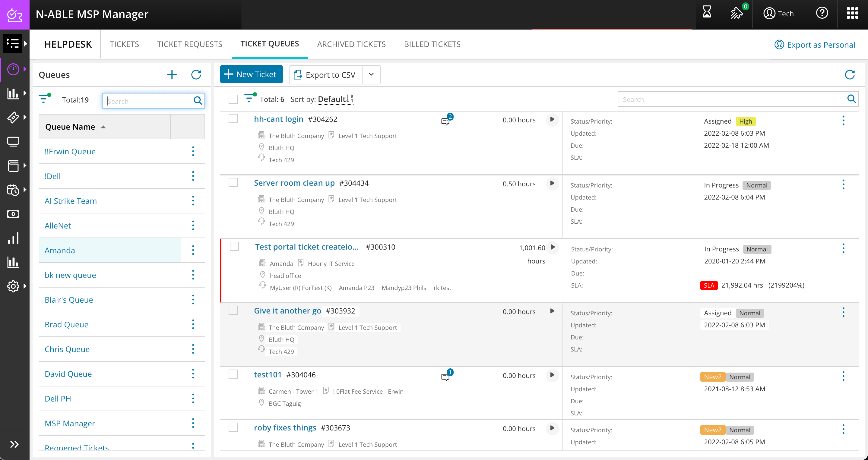Switch to the TICKET REQUESTS tab

(189, 44)
